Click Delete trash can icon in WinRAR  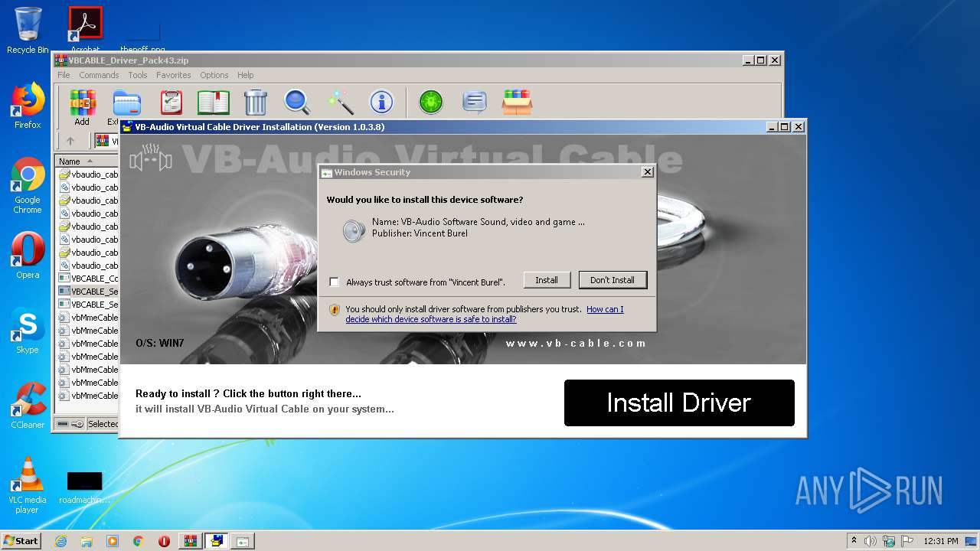[255, 102]
